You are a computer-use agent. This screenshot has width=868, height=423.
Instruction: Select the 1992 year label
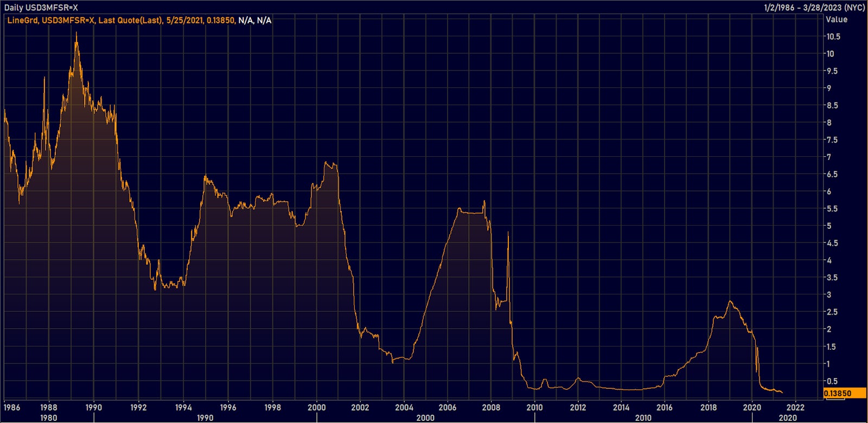pos(138,407)
